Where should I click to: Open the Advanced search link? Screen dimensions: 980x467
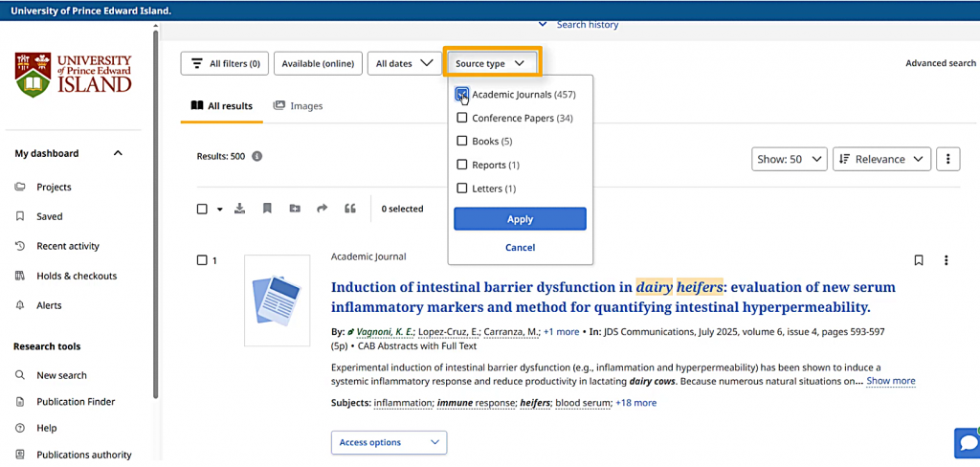940,63
